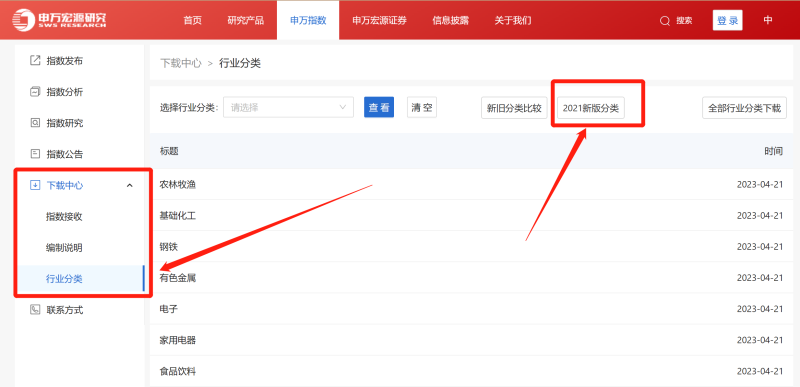The image size is (800, 387).
Task: Click the 联系方式 sidebar label
Action: pos(64,309)
